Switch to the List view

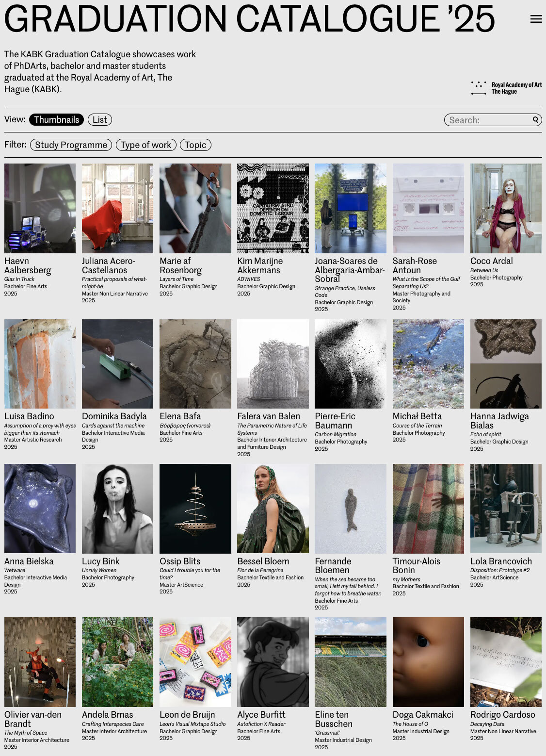(100, 119)
